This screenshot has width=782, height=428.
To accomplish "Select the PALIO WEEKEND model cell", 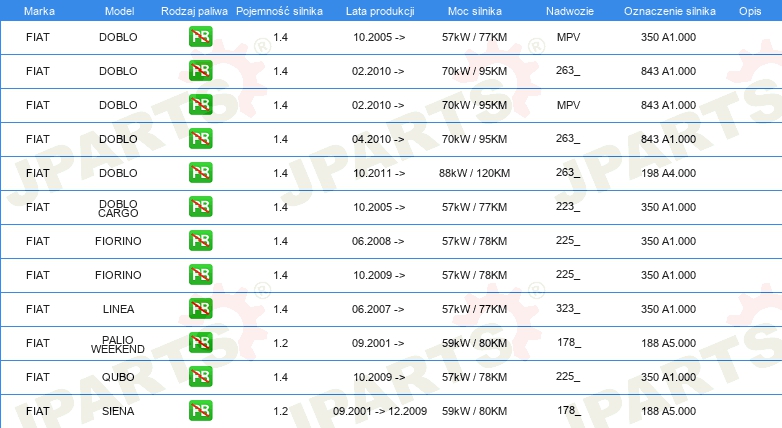I will pyautogui.click(x=118, y=345).
